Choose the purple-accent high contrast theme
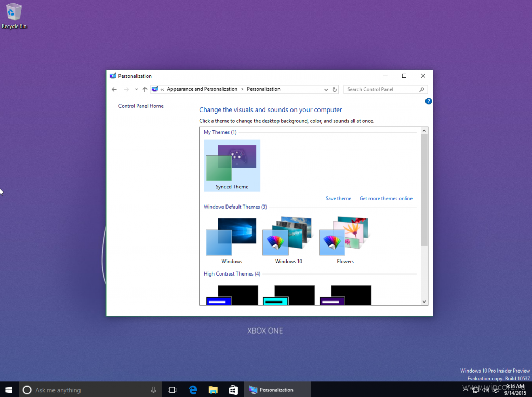 pyautogui.click(x=345, y=295)
